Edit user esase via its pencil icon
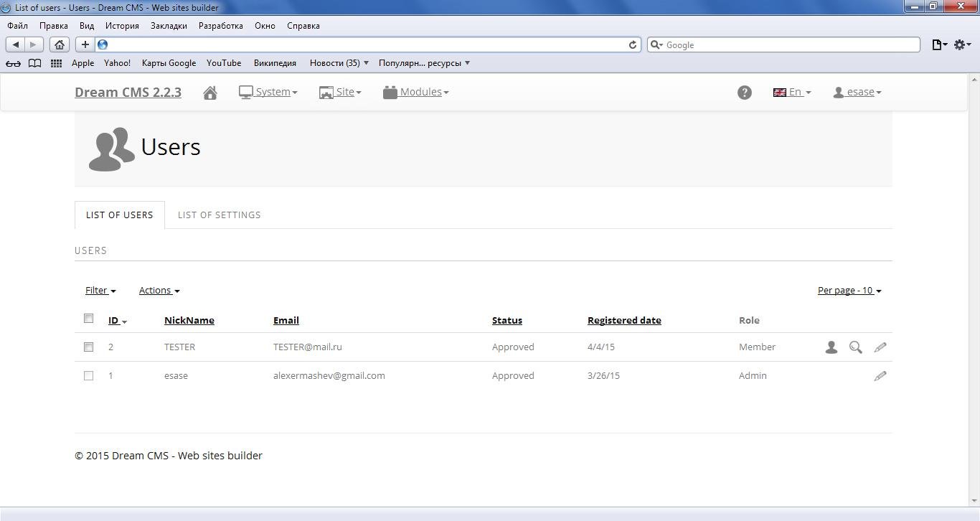The image size is (980, 521). point(880,375)
